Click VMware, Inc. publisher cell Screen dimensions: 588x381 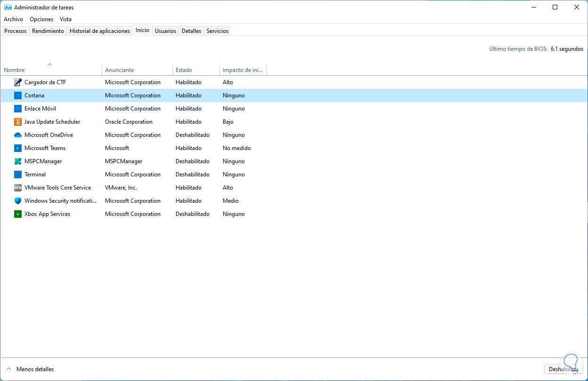point(121,188)
